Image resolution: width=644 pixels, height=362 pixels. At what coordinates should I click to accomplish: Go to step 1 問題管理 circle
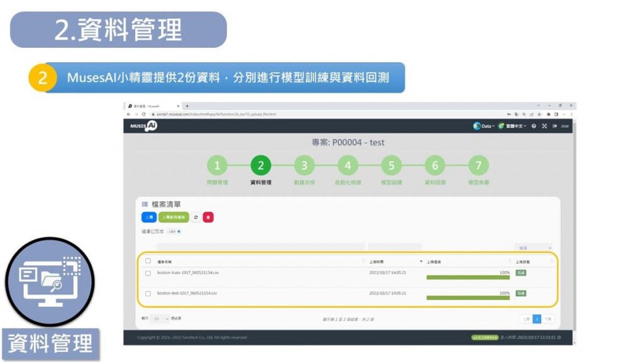[x=217, y=165]
